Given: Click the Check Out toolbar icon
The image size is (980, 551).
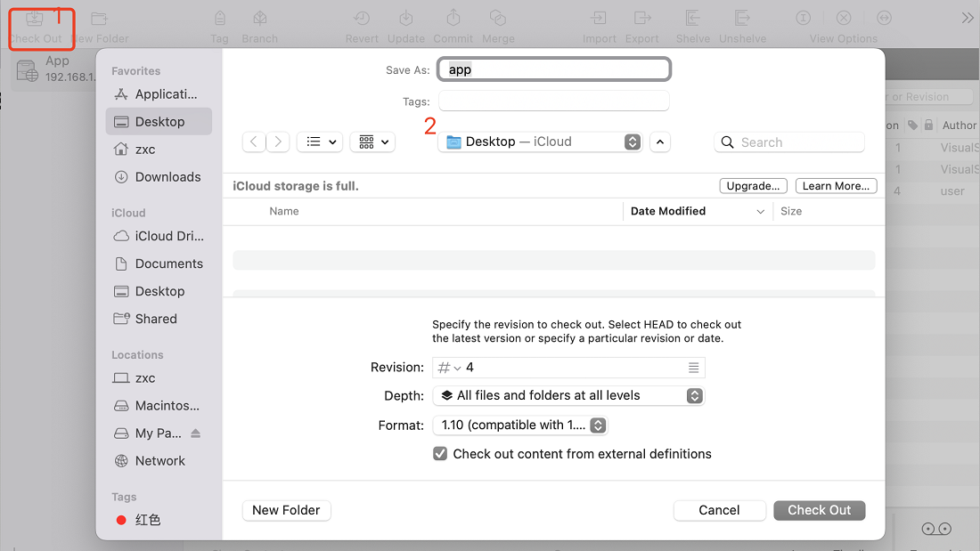Looking at the screenshot, I should coord(35,19).
